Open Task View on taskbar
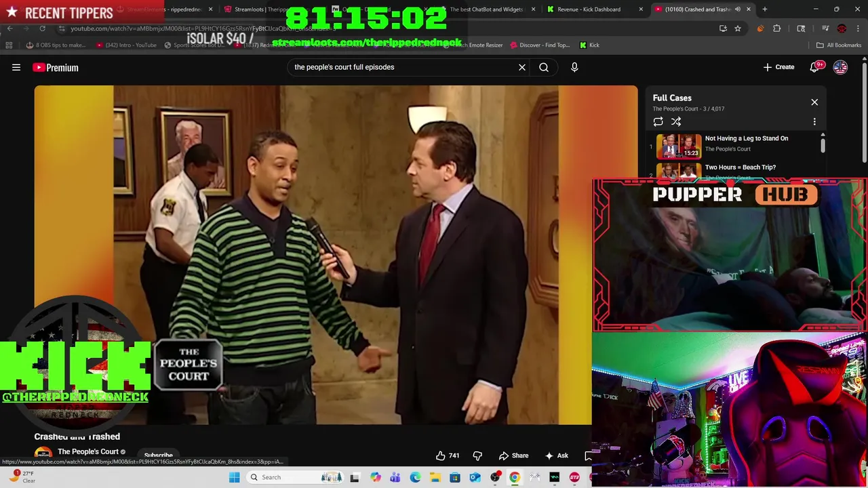The image size is (868, 488). tap(354, 477)
